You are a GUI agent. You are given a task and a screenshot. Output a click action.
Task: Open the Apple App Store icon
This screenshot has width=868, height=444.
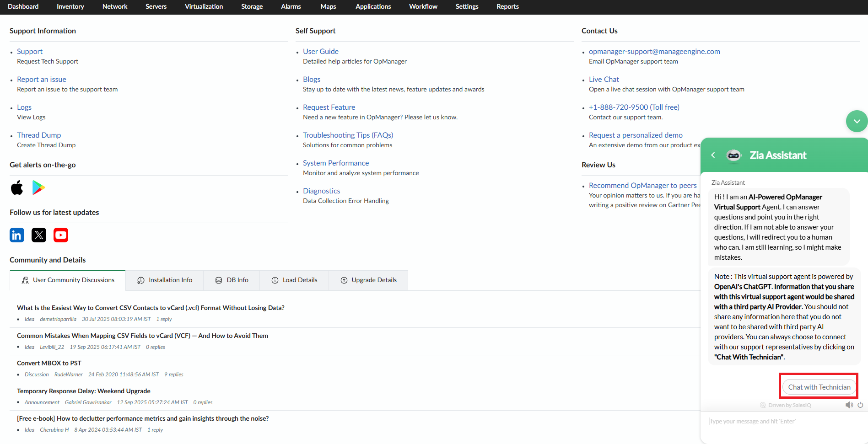click(17, 187)
